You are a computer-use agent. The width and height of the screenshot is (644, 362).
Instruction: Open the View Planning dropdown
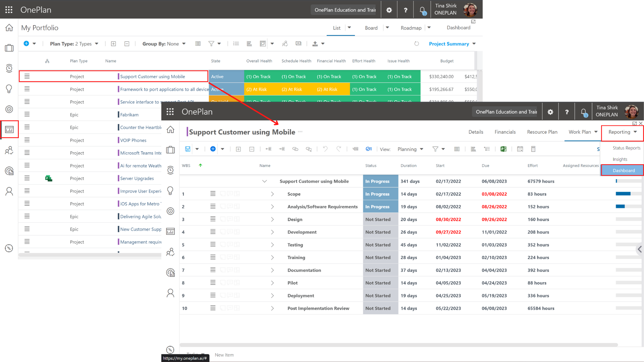coord(410,149)
